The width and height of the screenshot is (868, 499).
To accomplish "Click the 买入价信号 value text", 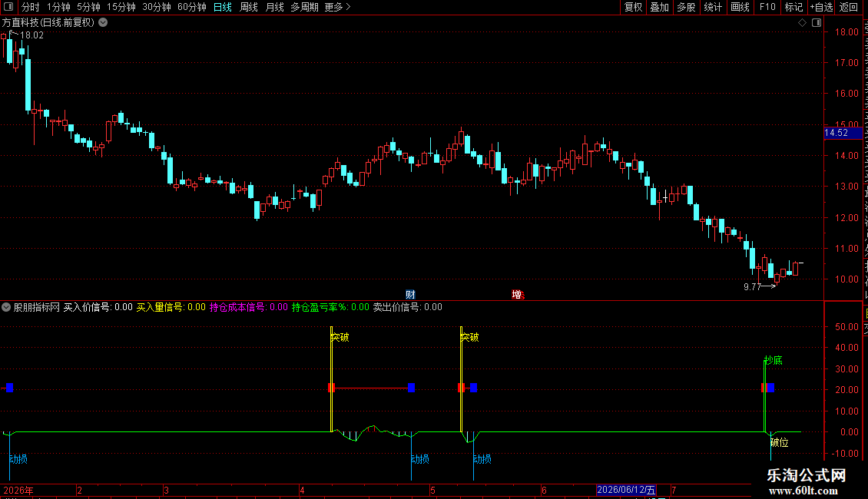I will (98, 307).
